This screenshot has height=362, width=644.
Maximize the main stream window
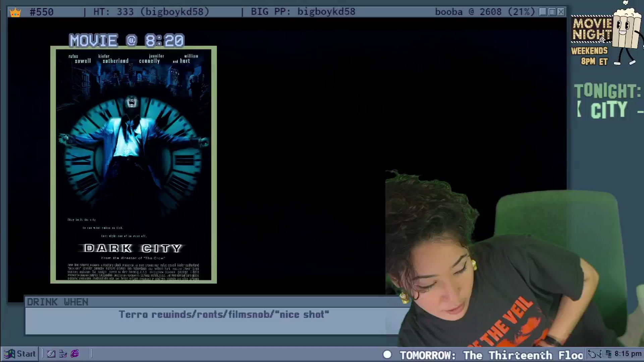point(552,12)
